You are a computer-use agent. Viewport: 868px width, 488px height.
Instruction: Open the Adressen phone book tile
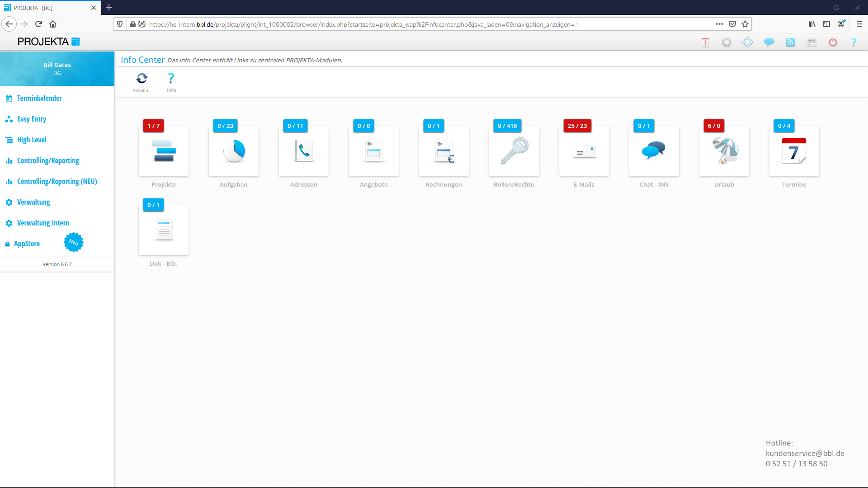click(x=304, y=151)
